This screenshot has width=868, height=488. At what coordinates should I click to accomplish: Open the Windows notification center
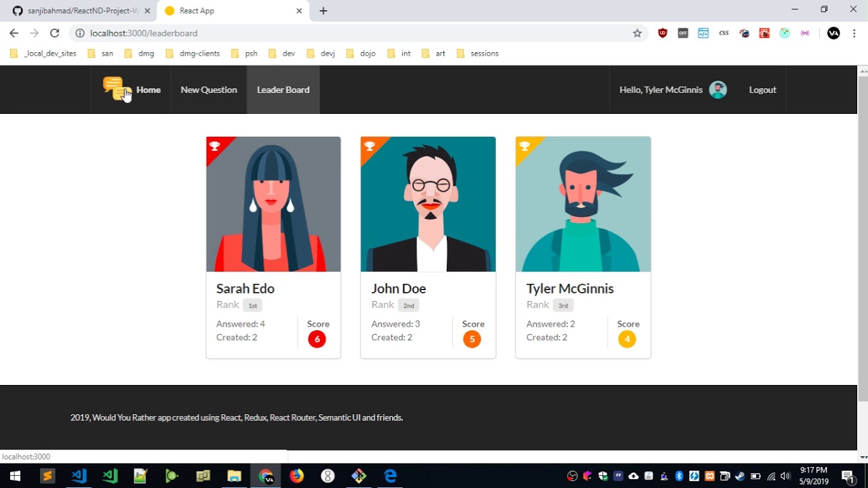coord(848,476)
